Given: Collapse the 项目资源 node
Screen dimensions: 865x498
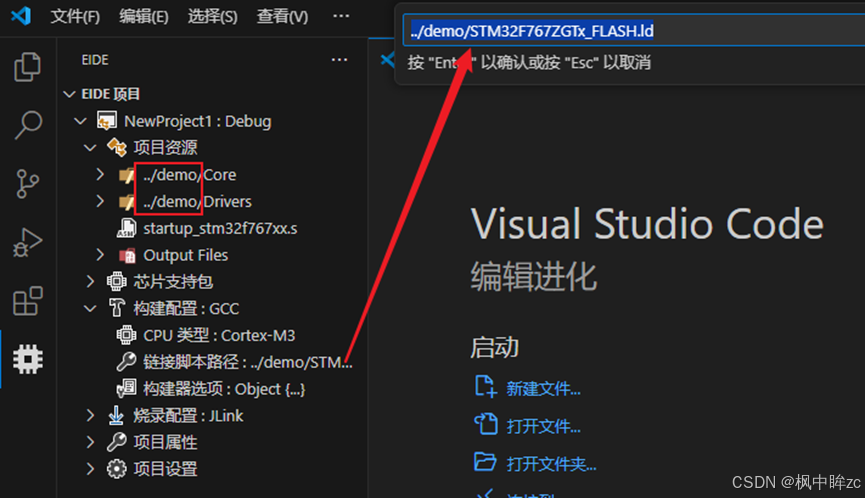Looking at the screenshot, I should click(90, 148).
